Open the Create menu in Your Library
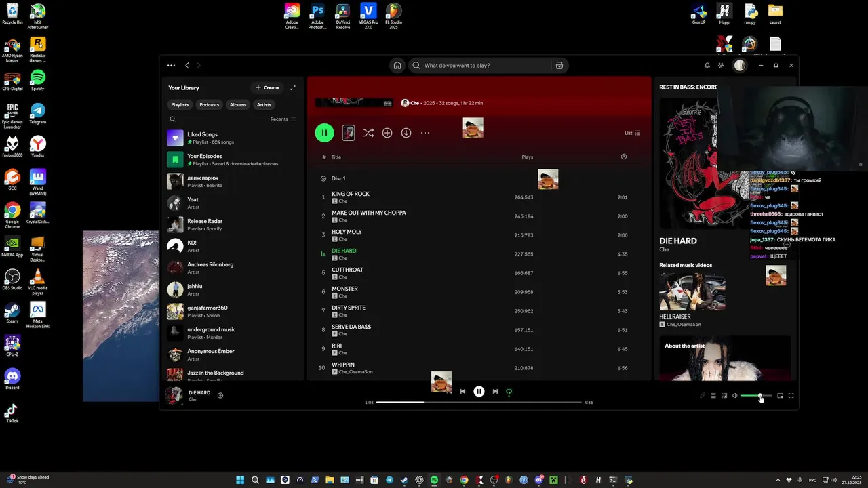 pyautogui.click(x=267, y=88)
